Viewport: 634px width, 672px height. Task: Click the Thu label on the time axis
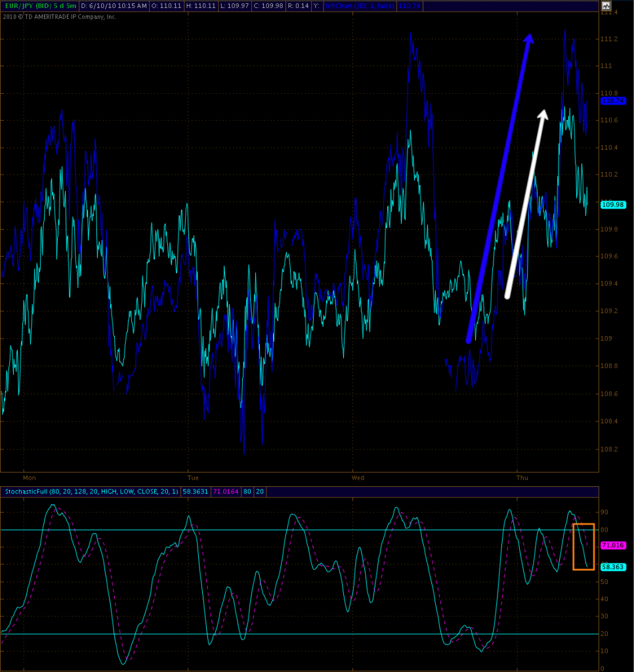point(522,478)
